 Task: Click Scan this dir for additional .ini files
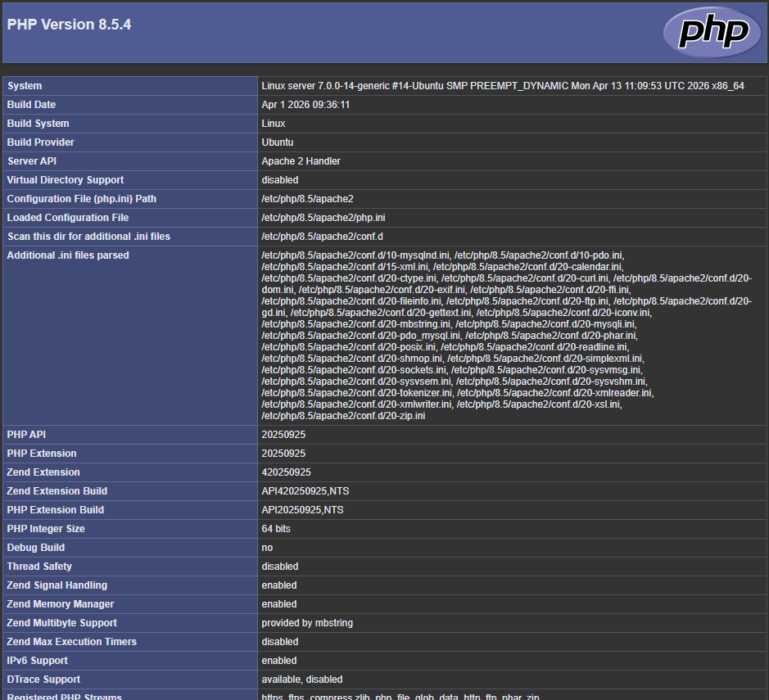88,237
